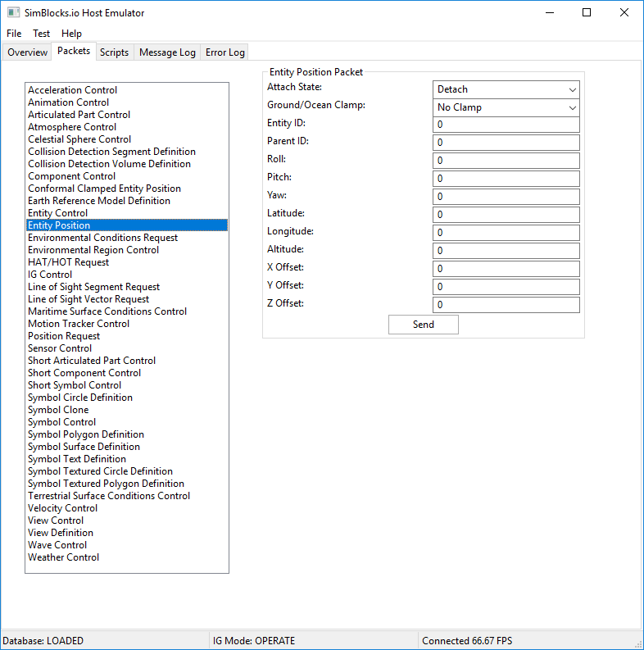Select Environmental Conditions Request
644x650 pixels.
click(x=127, y=238)
